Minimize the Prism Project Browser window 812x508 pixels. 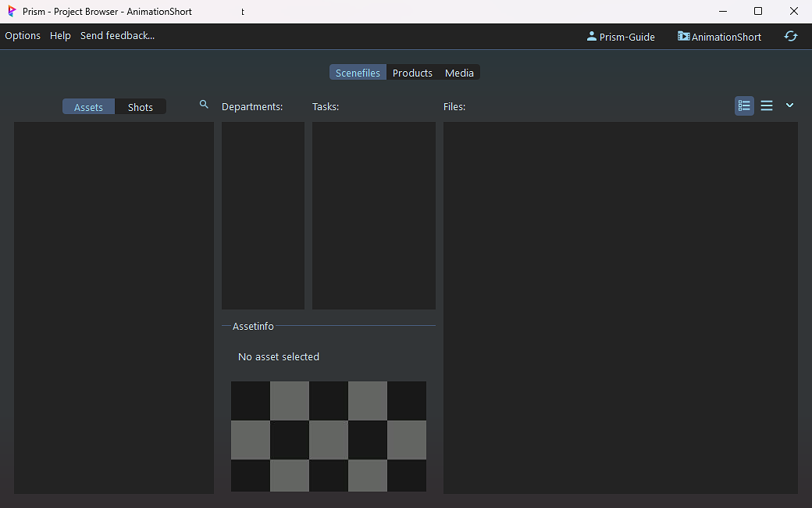tap(723, 11)
